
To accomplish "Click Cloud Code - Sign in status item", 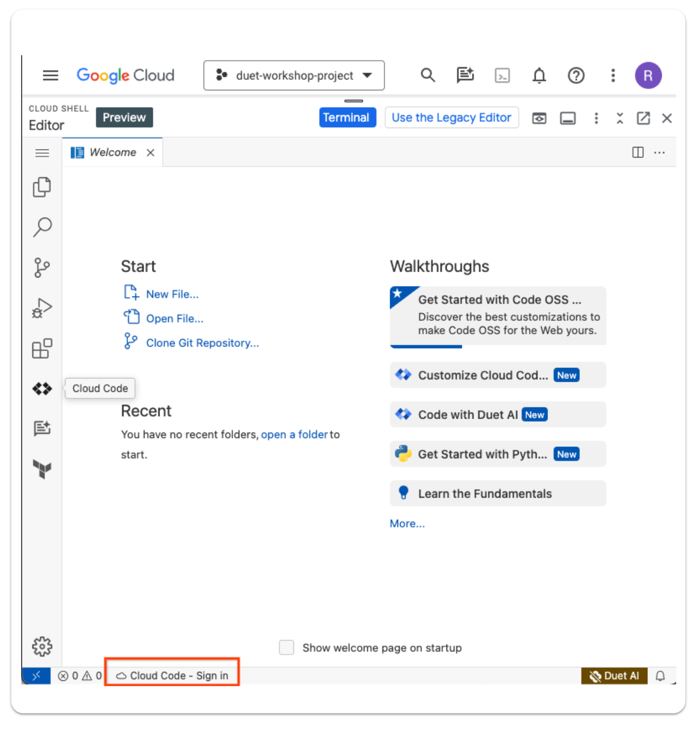I will (x=172, y=675).
